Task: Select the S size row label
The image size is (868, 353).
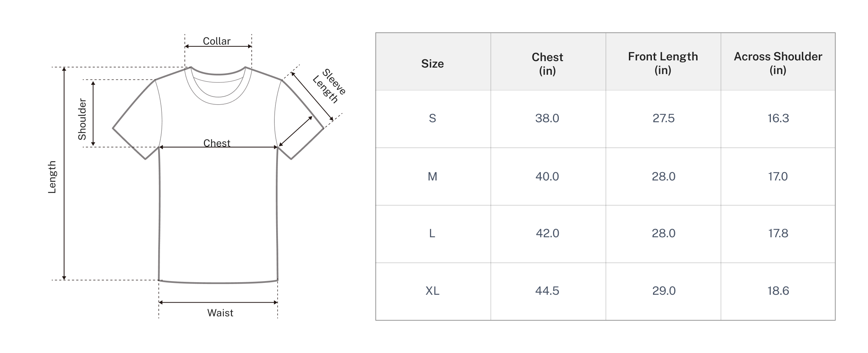Action: pyautogui.click(x=432, y=118)
